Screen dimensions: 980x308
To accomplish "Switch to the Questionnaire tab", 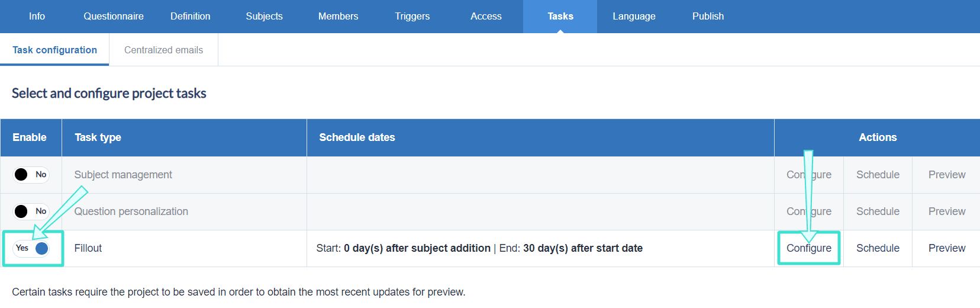I will pos(114,17).
